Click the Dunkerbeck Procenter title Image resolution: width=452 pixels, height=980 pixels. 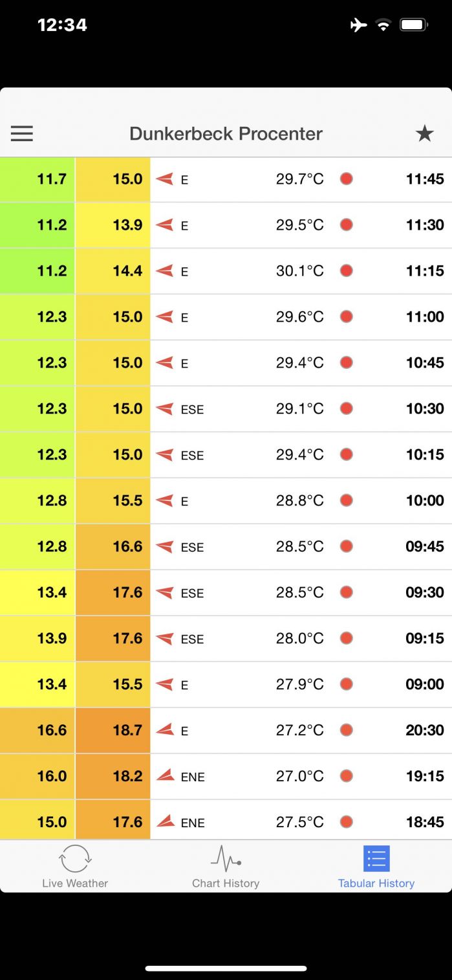pyautogui.click(x=226, y=134)
